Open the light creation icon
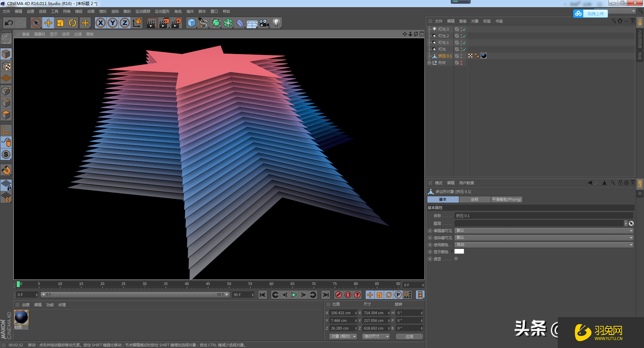The image size is (644, 348). [x=276, y=23]
